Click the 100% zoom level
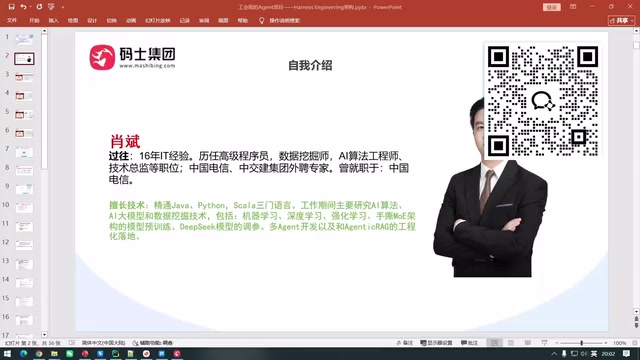The width and height of the screenshot is (640, 360). point(619,343)
